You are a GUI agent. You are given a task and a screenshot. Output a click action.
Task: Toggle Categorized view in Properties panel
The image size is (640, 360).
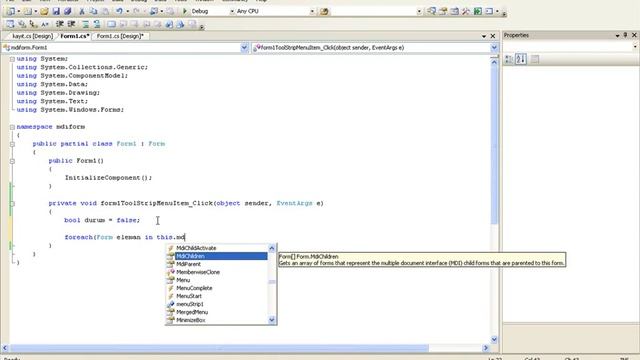tap(509, 59)
